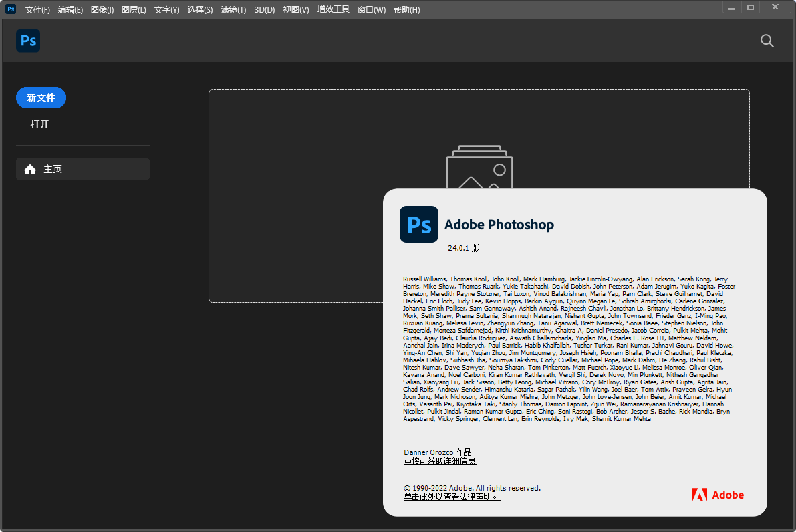
Task: Click the search magnifier icon
Action: [x=767, y=41]
